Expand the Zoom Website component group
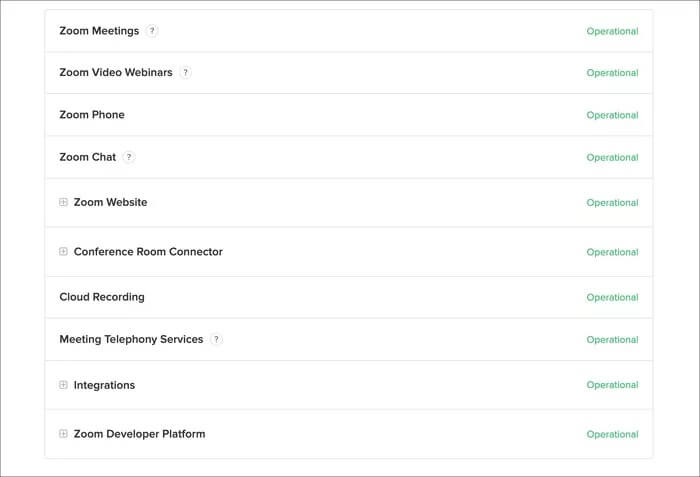 coord(63,202)
